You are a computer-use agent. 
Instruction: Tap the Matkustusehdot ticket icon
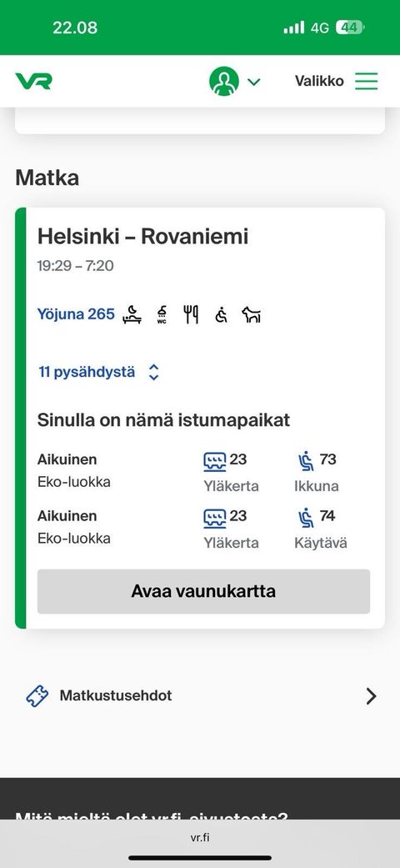point(37,696)
